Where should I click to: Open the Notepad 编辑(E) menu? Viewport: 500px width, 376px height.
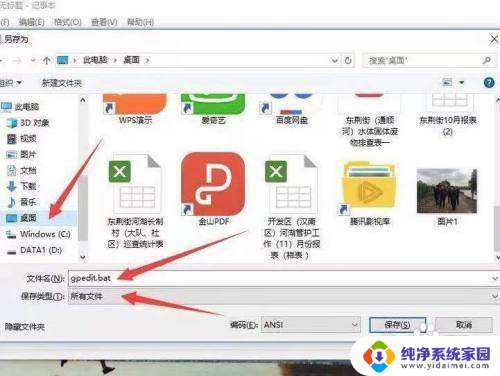point(31,22)
